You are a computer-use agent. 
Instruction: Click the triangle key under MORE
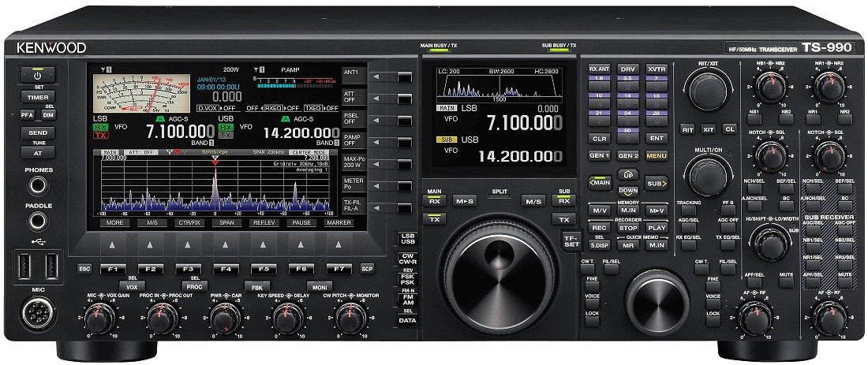(111, 244)
